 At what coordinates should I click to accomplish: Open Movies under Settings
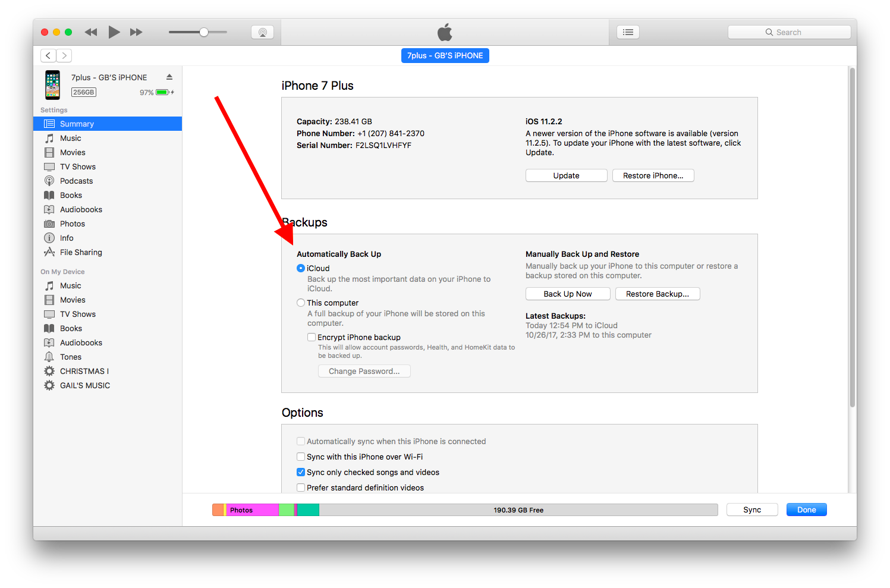click(x=108, y=152)
